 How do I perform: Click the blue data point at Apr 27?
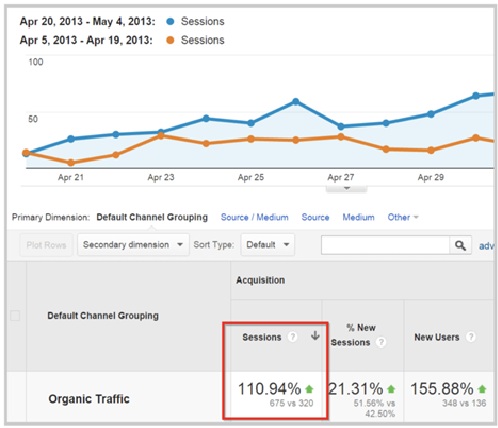tap(341, 126)
